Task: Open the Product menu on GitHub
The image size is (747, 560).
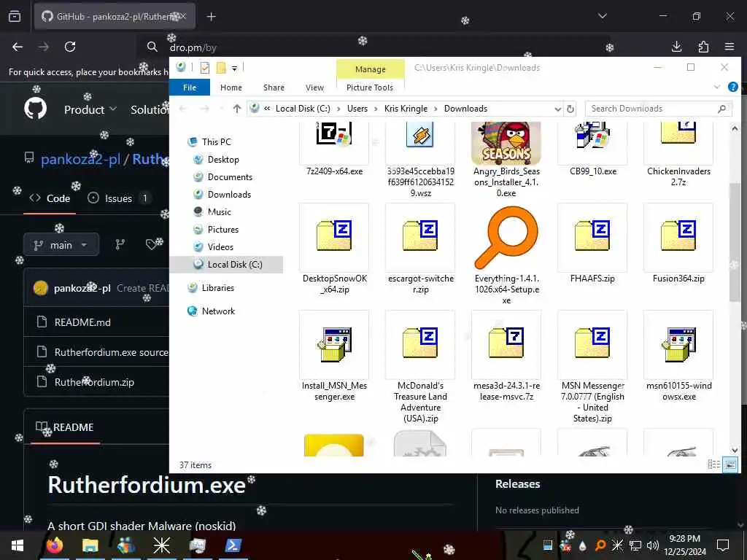Action: tap(90, 109)
